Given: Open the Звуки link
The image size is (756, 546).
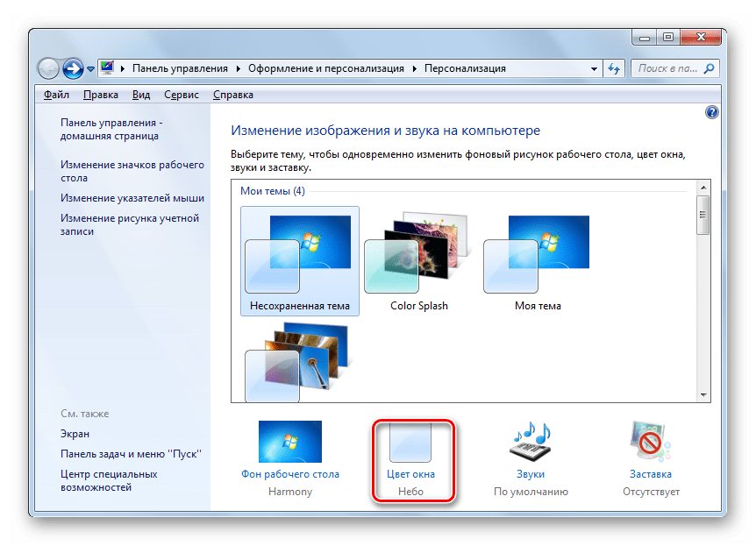Looking at the screenshot, I should point(531,474).
